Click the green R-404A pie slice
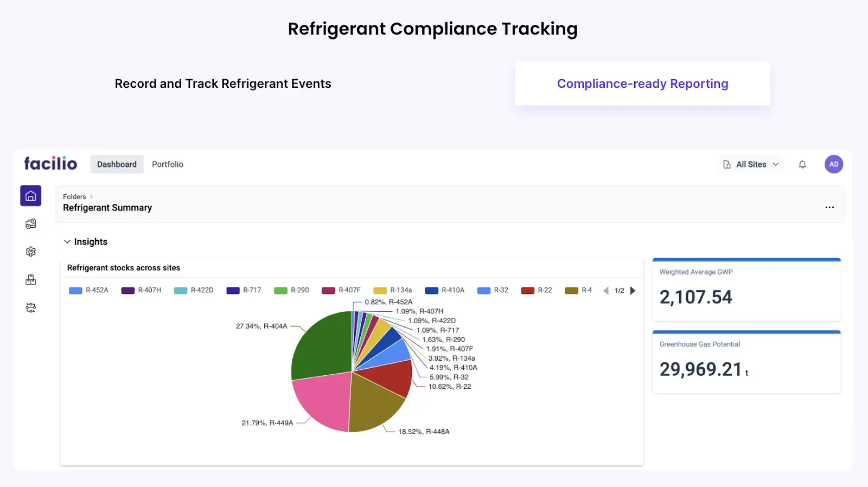 click(320, 347)
